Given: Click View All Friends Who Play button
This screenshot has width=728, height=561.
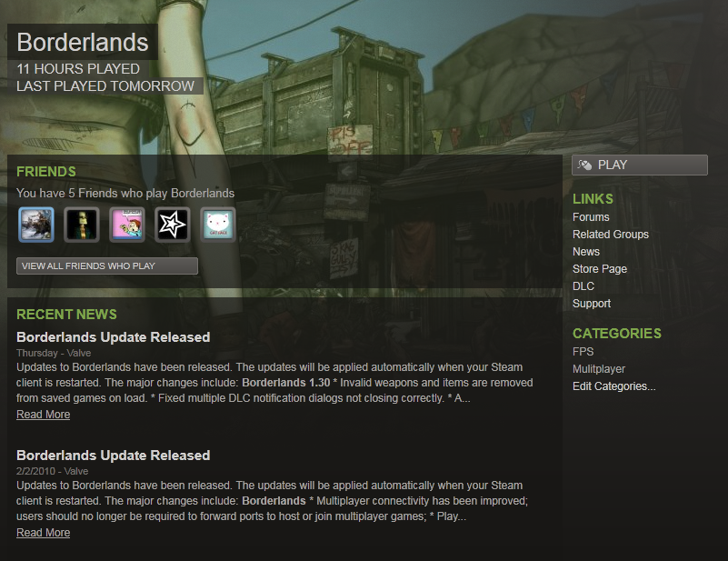Looking at the screenshot, I should 107,266.
